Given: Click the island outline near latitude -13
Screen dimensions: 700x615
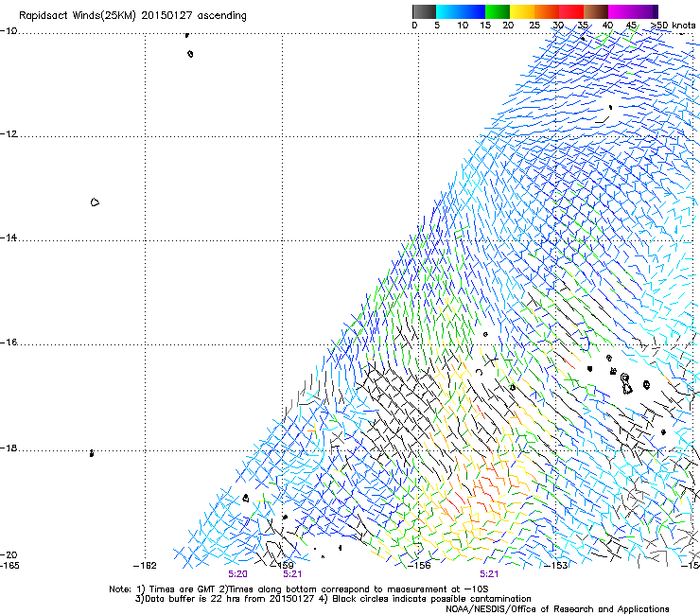Looking at the screenshot, I should tap(95, 202).
